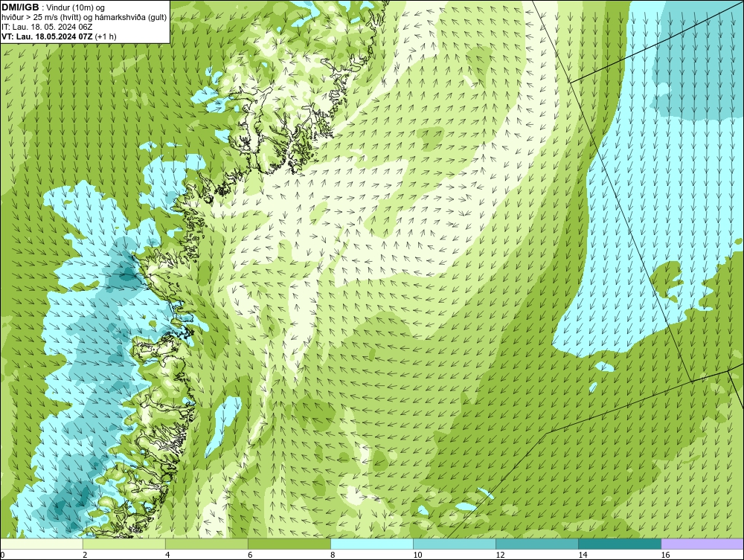
Task: Click the 2–4 m/s light green legend swatch
Action: tap(124, 544)
